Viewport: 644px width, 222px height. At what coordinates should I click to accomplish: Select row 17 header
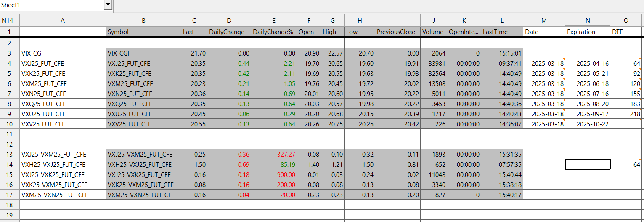tap(10, 195)
